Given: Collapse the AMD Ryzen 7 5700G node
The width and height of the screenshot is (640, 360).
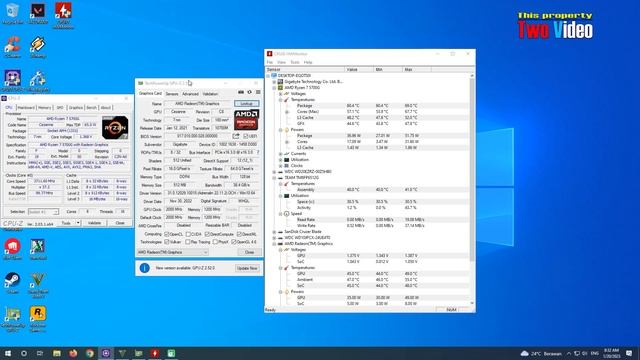Looking at the screenshot, I should [274, 88].
